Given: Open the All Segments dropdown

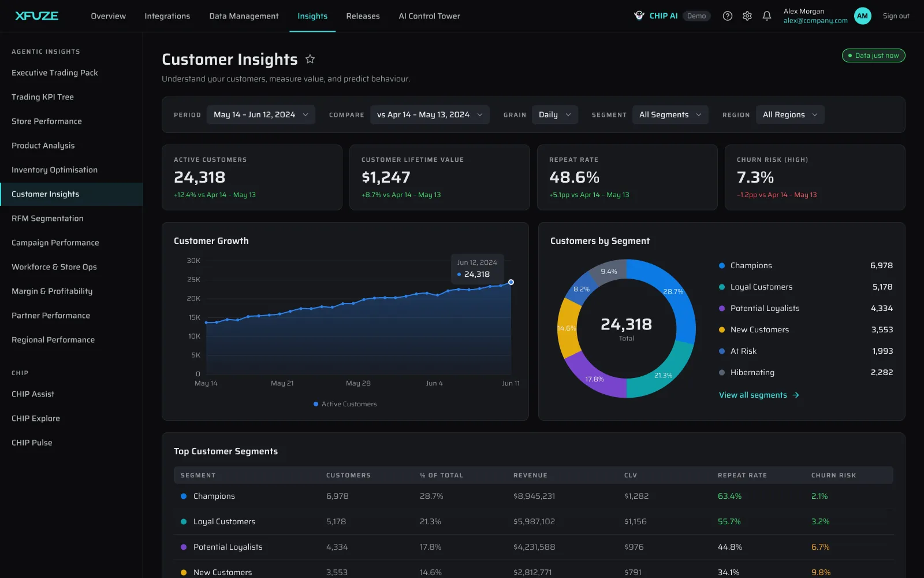Looking at the screenshot, I should (670, 114).
